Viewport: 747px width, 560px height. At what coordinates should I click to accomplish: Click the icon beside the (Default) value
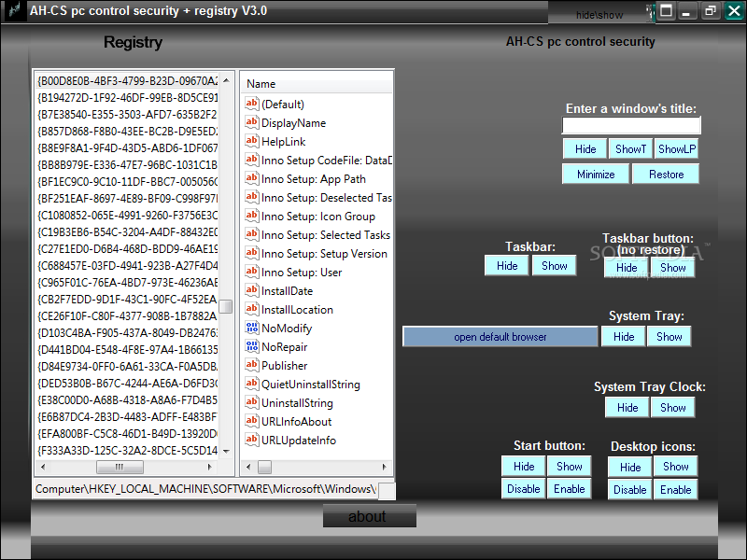tap(251, 104)
